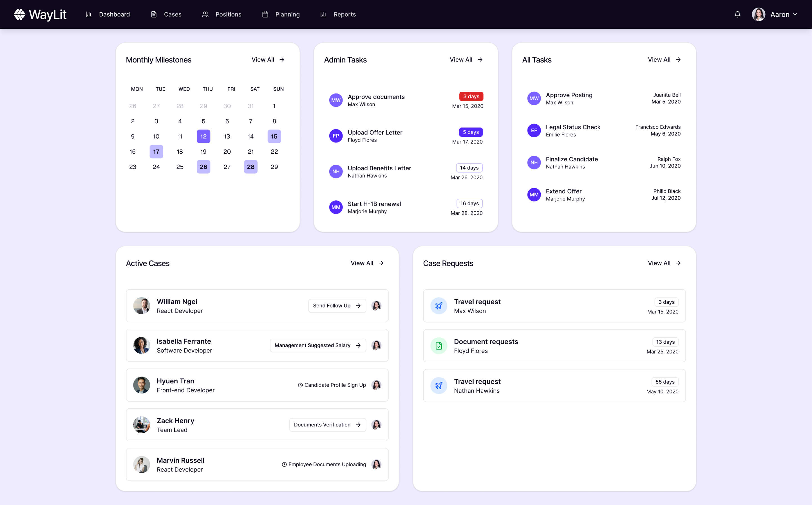The image size is (812, 505).
Task: Click Send Follow Up for William Ngei
Action: 337,306
